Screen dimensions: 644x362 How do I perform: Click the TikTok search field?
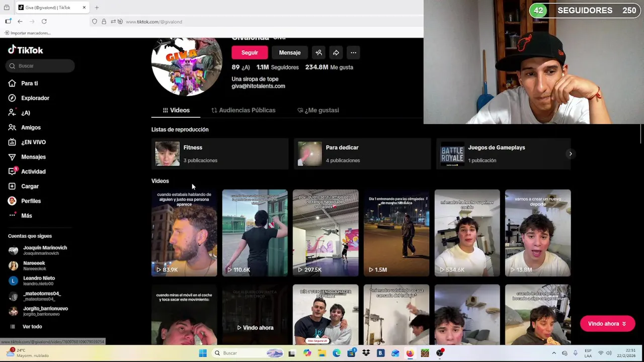click(40, 66)
